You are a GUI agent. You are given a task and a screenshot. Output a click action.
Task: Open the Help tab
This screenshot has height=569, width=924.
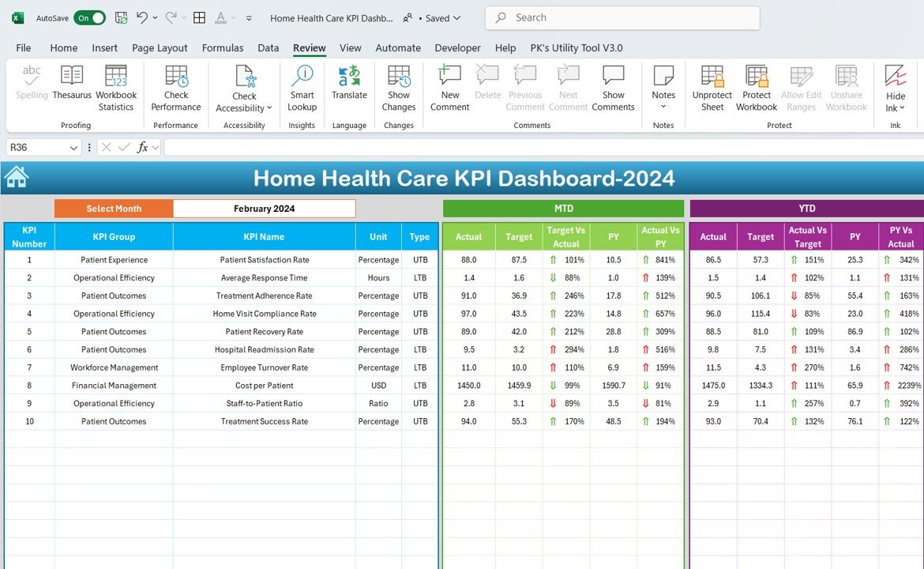tap(505, 47)
